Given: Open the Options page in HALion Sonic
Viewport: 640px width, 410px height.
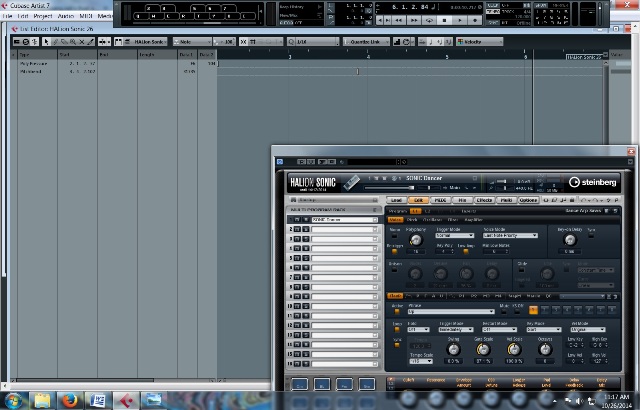Looking at the screenshot, I should (528, 200).
